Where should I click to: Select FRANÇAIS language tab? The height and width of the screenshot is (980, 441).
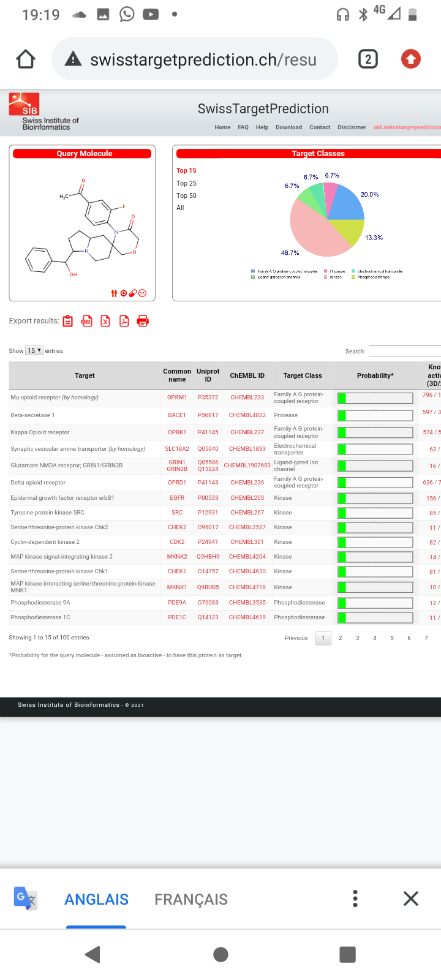191,899
